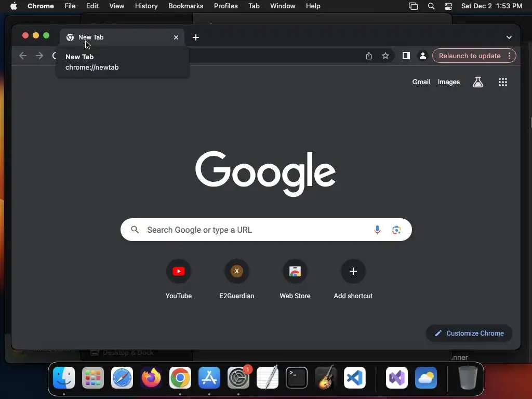Open Visual Studio Code from the Dock

354,378
